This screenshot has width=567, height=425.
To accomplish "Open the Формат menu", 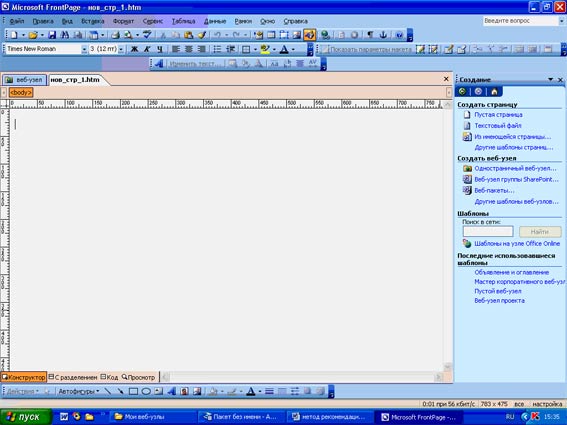I will coord(123,21).
